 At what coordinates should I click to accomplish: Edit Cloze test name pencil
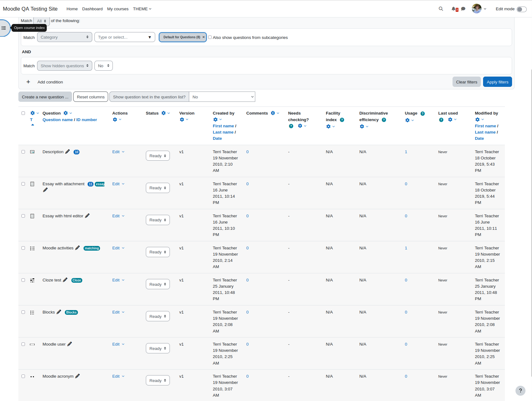pos(65,280)
